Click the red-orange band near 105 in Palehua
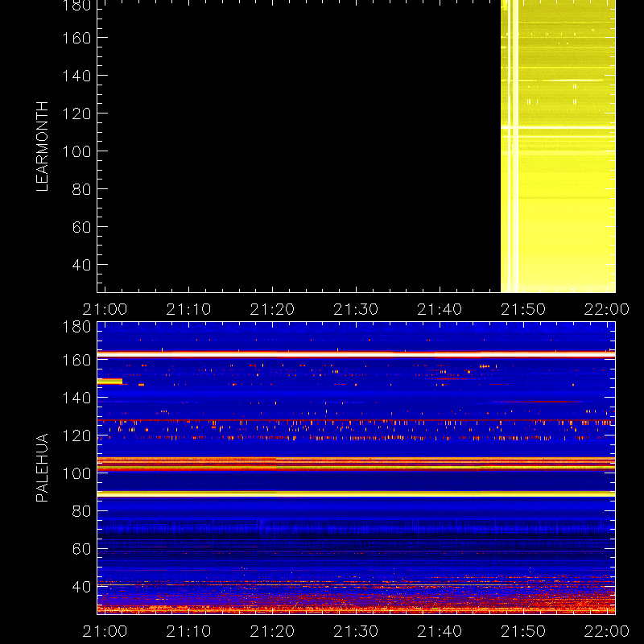The image size is (644, 644). (x=356, y=464)
